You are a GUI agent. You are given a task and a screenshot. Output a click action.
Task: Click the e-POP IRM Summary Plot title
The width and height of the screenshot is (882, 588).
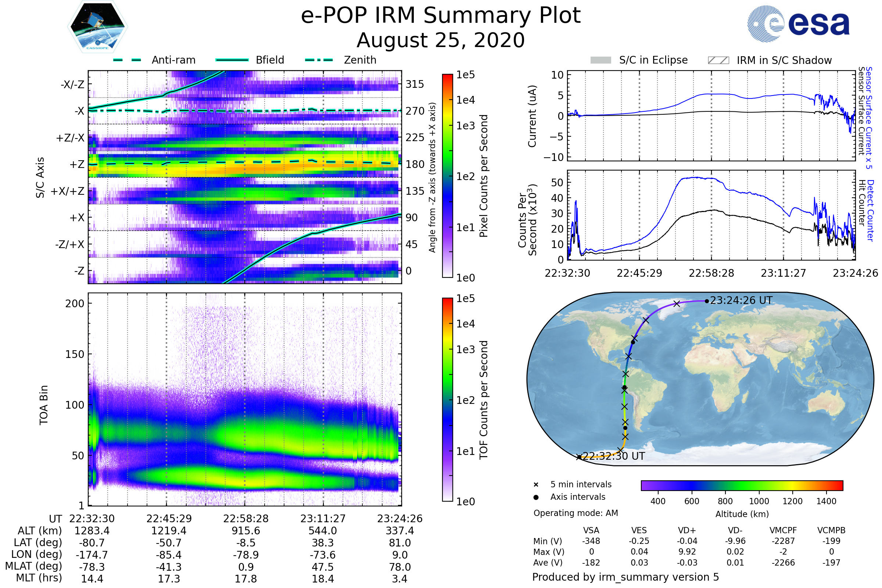pyautogui.click(x=441, y=16)
